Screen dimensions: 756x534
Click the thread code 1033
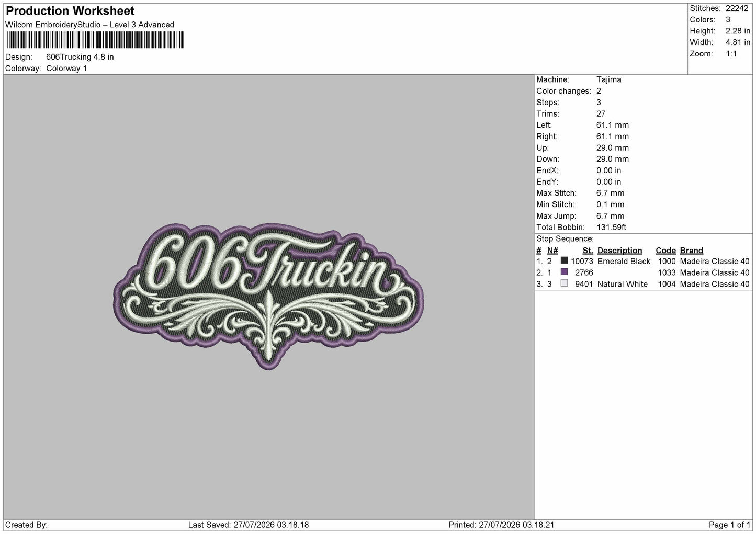[x=667, y=272]
